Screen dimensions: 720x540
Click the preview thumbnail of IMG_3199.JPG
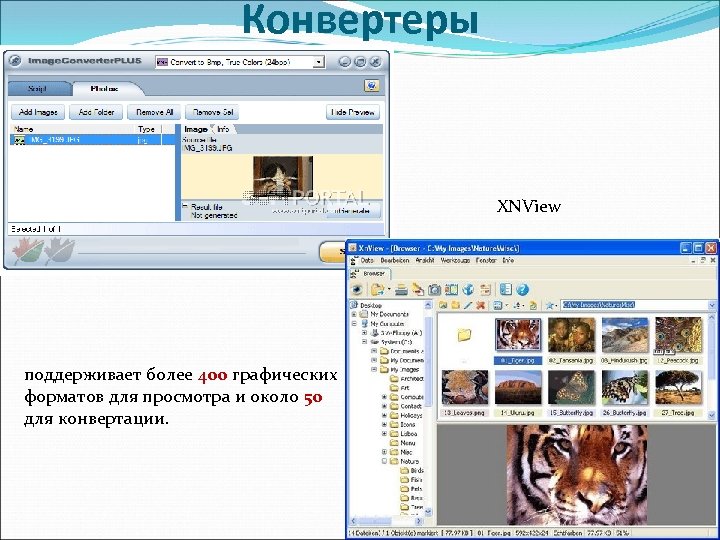click(283, 176)
